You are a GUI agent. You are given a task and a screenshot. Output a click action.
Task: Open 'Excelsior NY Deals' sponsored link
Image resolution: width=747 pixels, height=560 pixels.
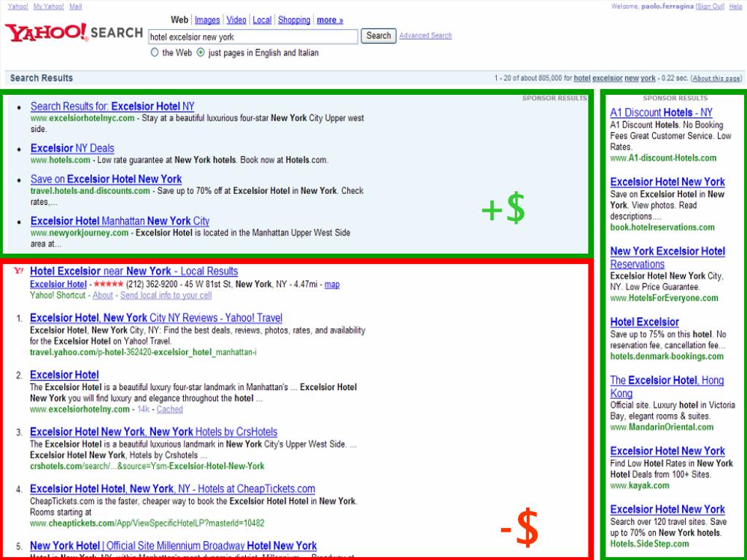pyautogui.click(x=72, y=148)
